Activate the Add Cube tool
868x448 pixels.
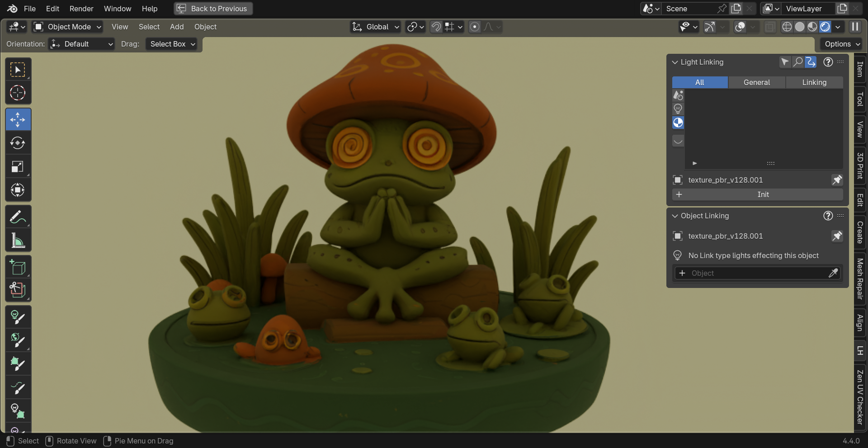(18, 268)
